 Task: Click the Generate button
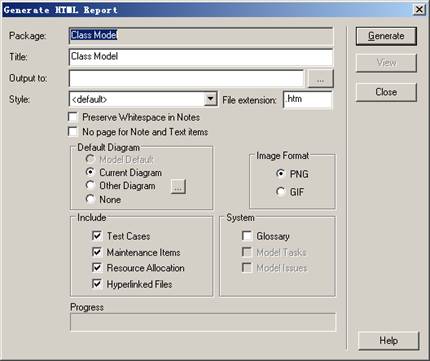tap(386, 36)
